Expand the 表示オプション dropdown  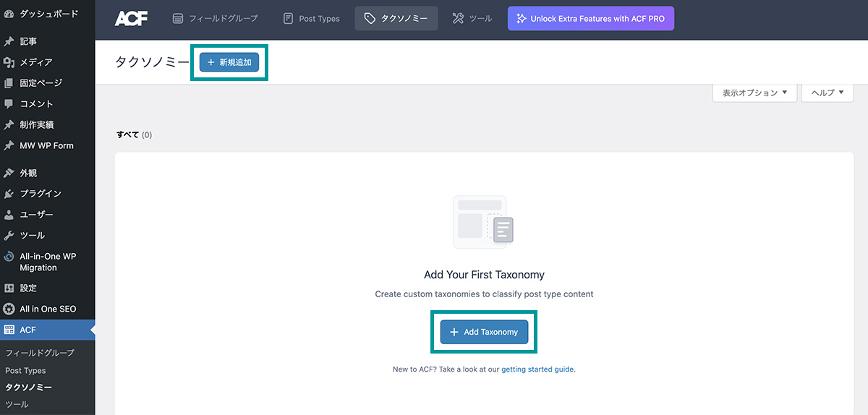(755, 93)
